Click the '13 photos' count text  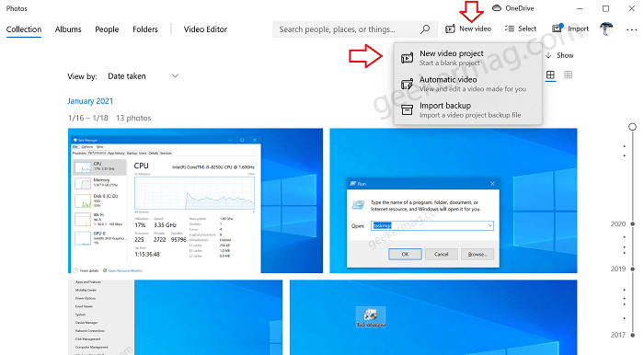pos(133,118)
